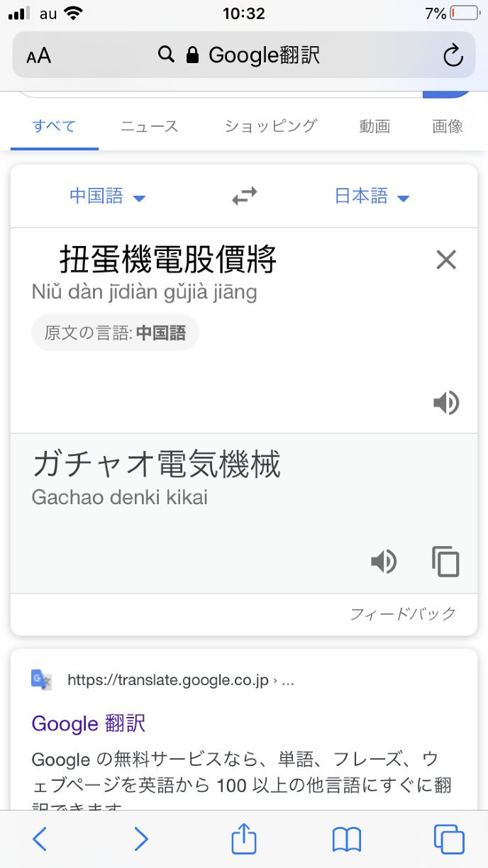
Task: Go back to previous page
Action: 40,840
